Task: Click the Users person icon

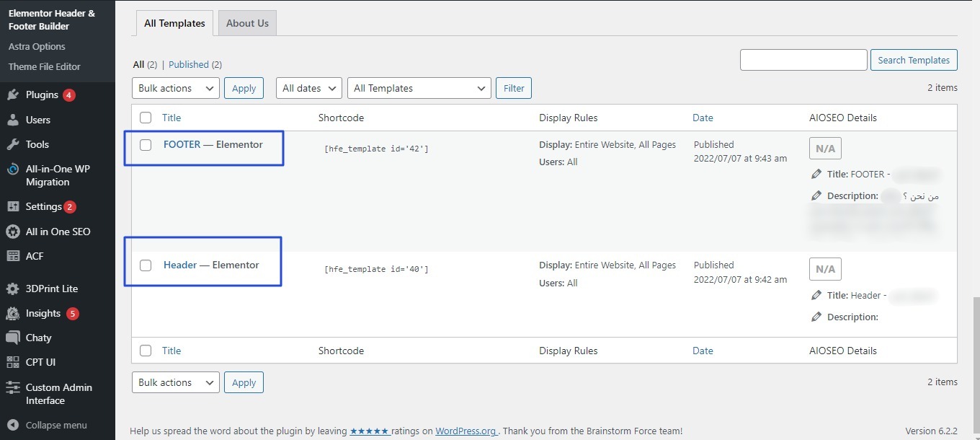Action: coord(13,120)
